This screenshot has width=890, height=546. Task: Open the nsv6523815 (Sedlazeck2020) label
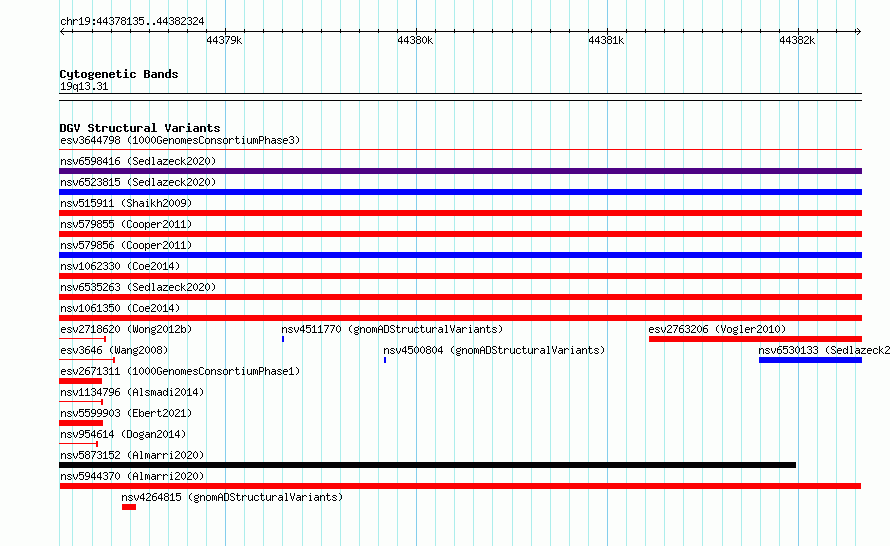pyautogui.click(x=138, y=182)
